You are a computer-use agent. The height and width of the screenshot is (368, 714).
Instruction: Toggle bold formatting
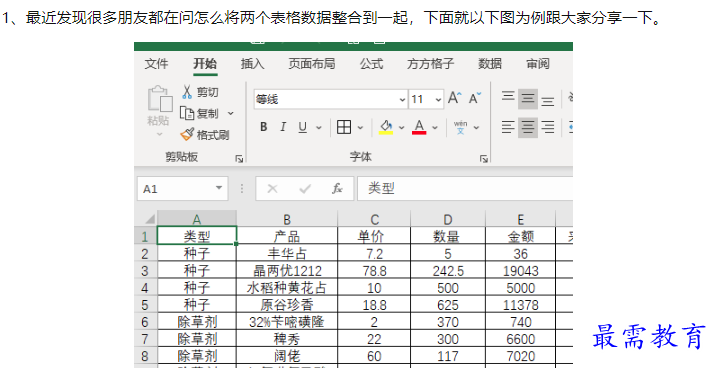(264, 127)
